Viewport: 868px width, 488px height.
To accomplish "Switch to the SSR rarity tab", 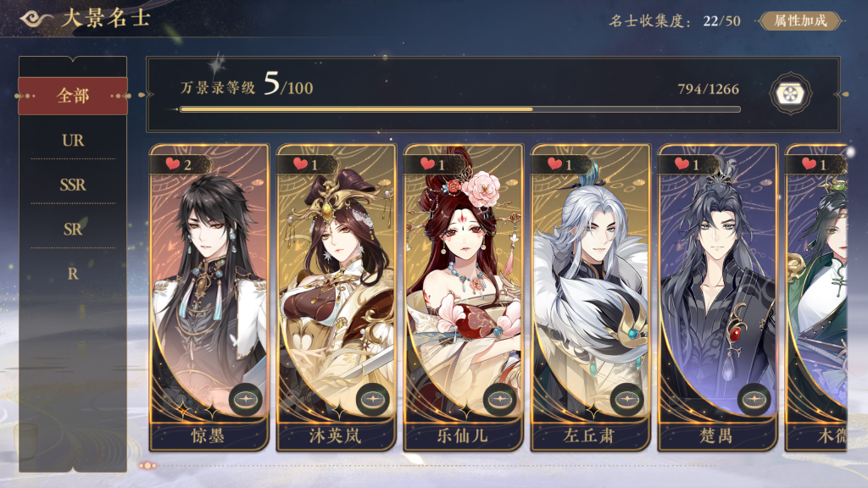I will pyautogui.click(x=73, y=184).
